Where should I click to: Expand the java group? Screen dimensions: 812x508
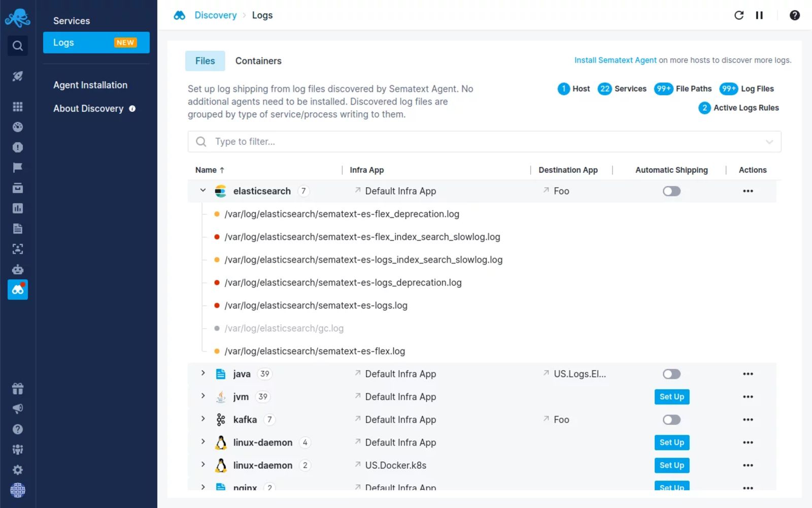tap(203, 373)
